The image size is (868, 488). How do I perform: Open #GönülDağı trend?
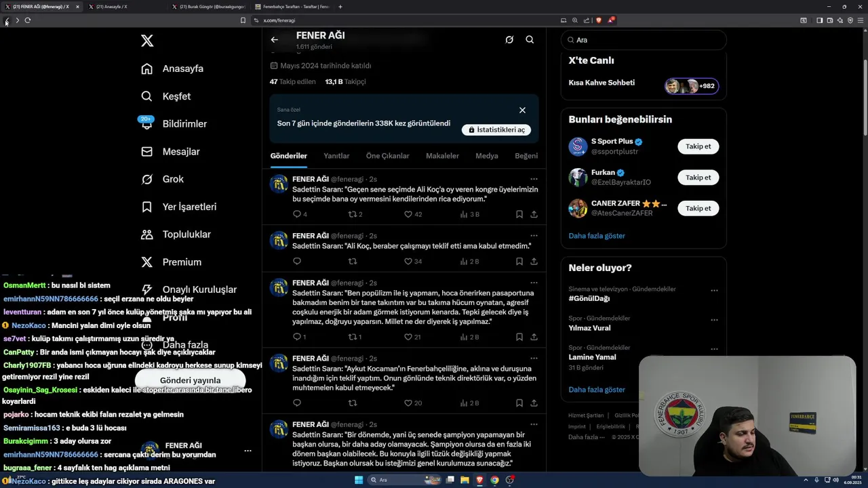[x=589, y=299]
